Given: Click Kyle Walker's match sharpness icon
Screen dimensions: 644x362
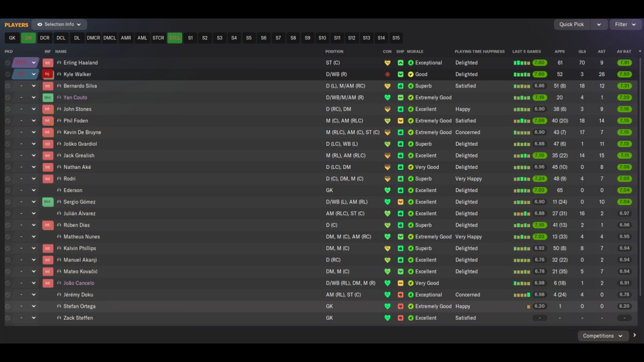Looking at the screenshot, I should (x=400, y=74).
